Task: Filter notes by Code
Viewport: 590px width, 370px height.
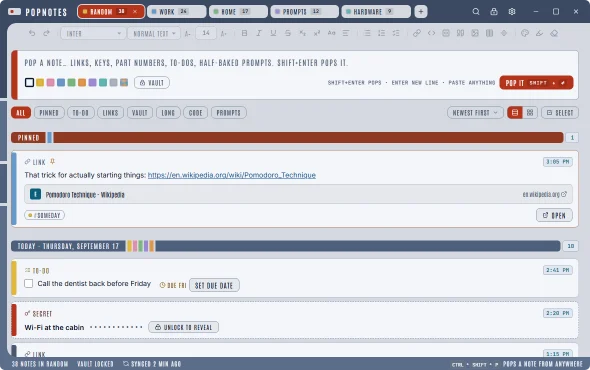Action: (x=196, y=113)
